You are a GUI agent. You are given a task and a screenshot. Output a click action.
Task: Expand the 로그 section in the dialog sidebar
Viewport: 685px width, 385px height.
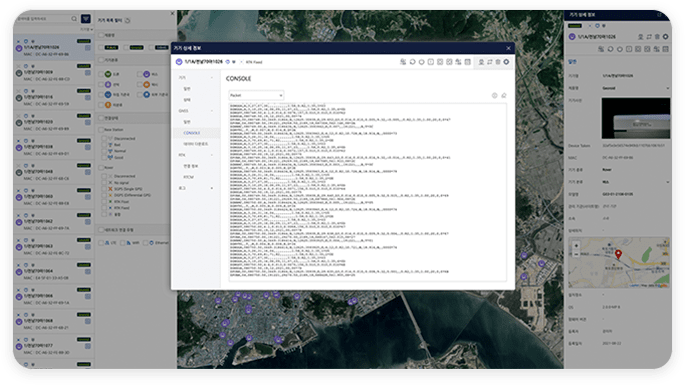pos(212,188)
